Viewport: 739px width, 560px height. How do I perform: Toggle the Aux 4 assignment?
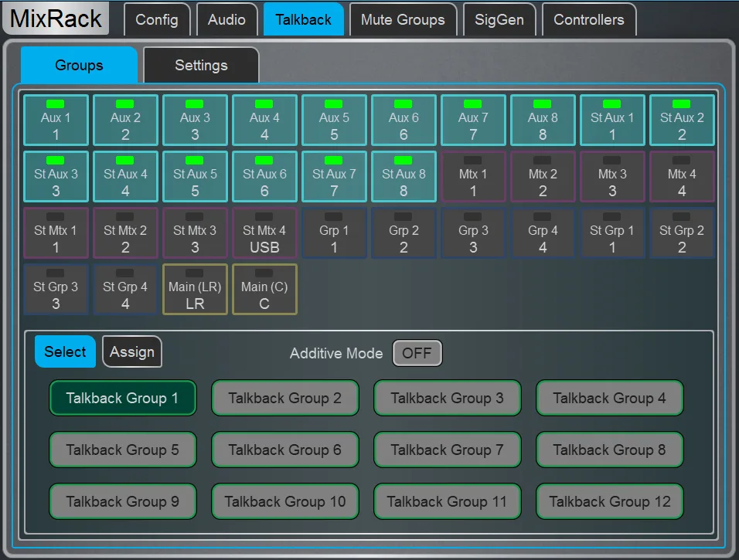coord(264,120)
